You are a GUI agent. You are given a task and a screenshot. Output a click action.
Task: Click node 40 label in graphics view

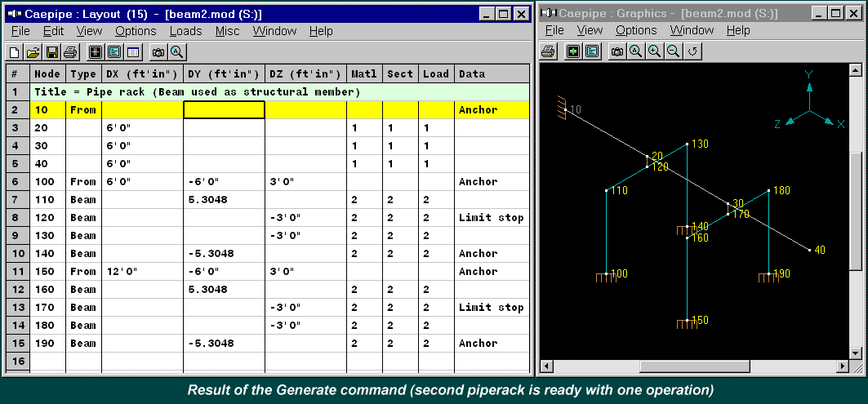click(820, 250)
